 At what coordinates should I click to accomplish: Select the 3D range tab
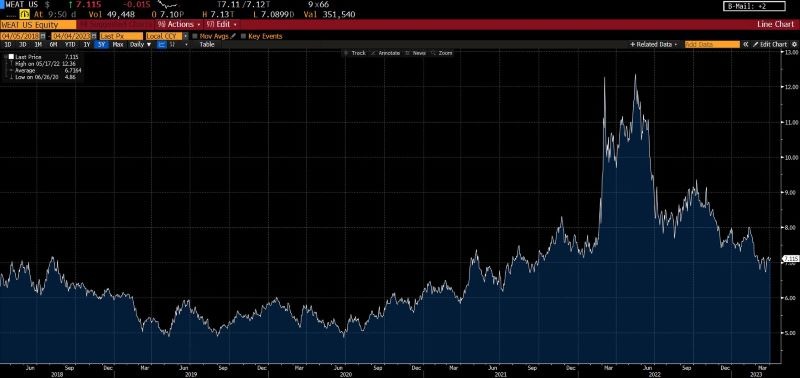click(x=22, y=44)
